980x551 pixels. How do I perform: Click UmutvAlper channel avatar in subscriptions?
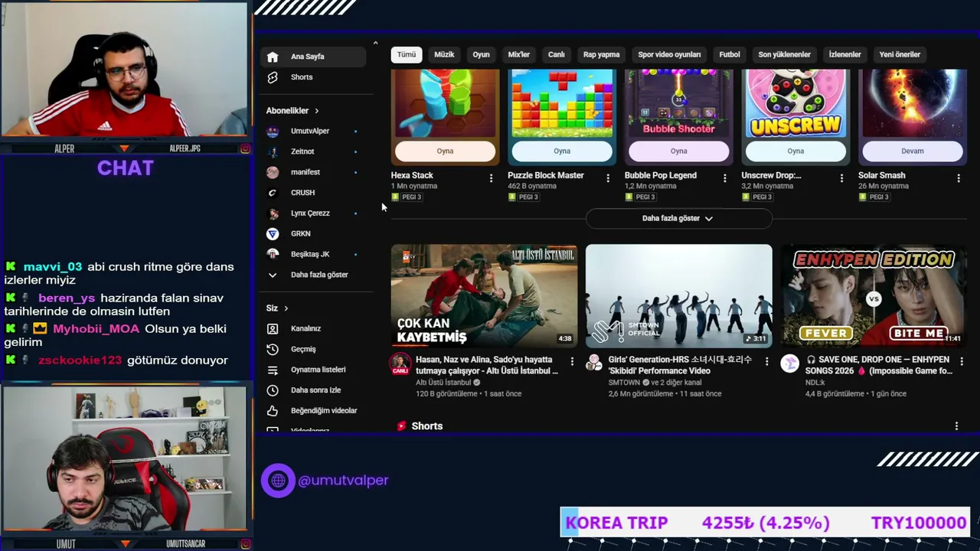click(x=273, y=131)
